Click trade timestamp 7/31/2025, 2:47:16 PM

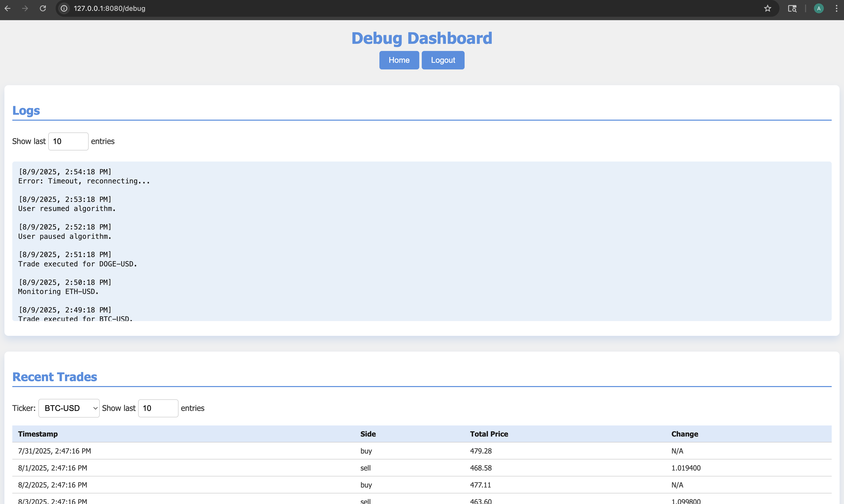pos(55,451)
